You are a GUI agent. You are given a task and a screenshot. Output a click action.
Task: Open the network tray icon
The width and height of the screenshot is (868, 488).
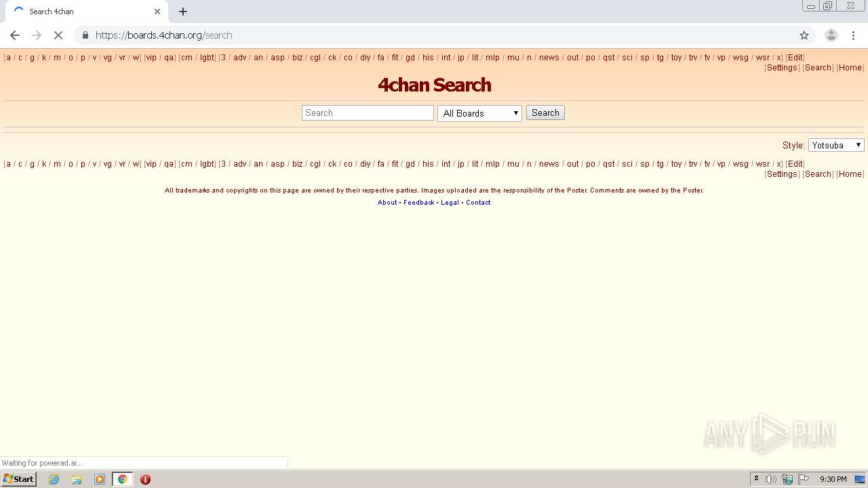[x=787, y=479]
